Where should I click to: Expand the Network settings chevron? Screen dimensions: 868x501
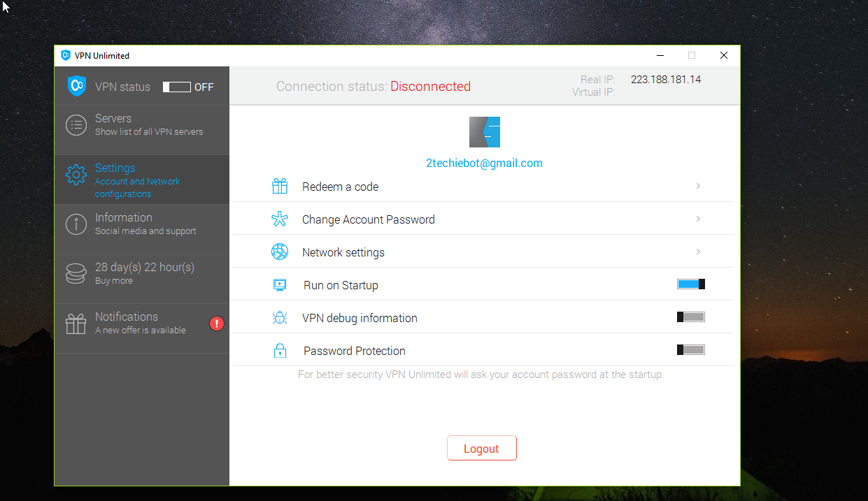tap(698, 252)
